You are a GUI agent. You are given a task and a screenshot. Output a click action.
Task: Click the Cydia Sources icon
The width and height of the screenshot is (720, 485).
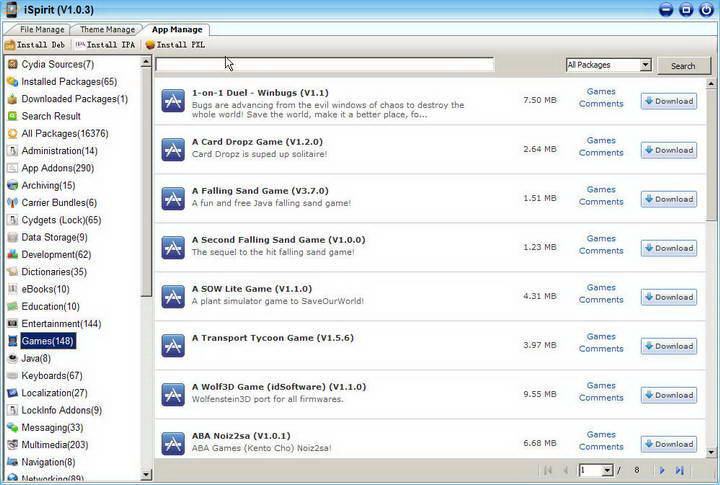click(x=12, y=64)
